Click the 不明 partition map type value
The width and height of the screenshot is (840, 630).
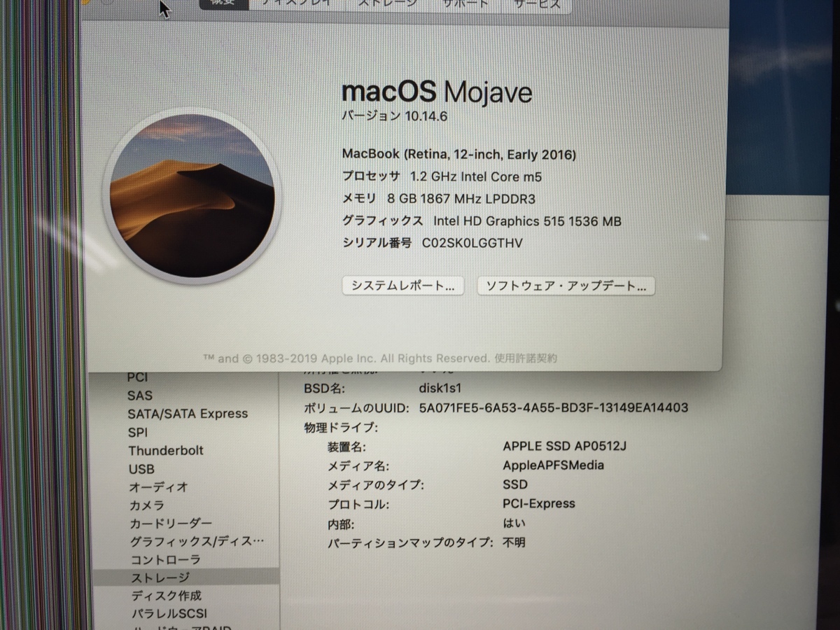[514, 542]
